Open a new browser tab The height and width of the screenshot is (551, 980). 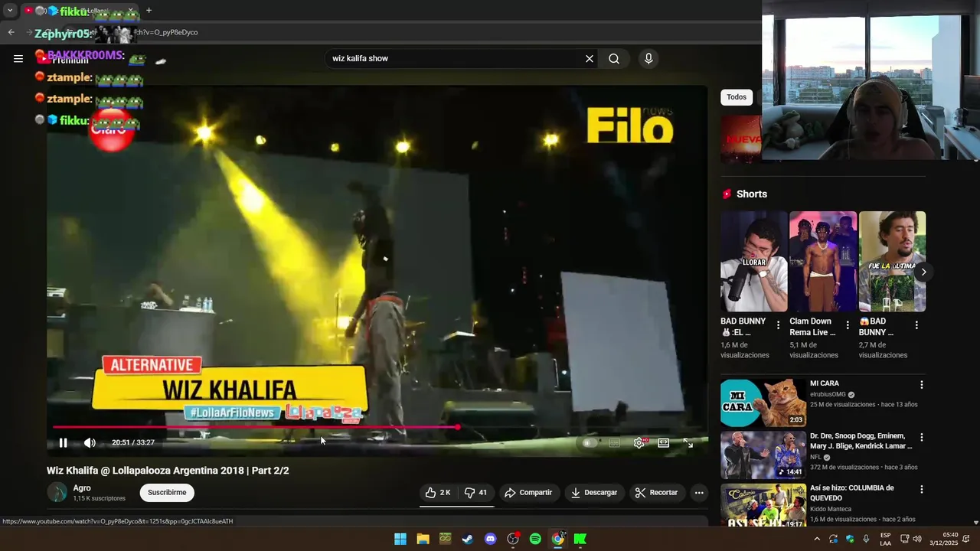pos(149,11)
